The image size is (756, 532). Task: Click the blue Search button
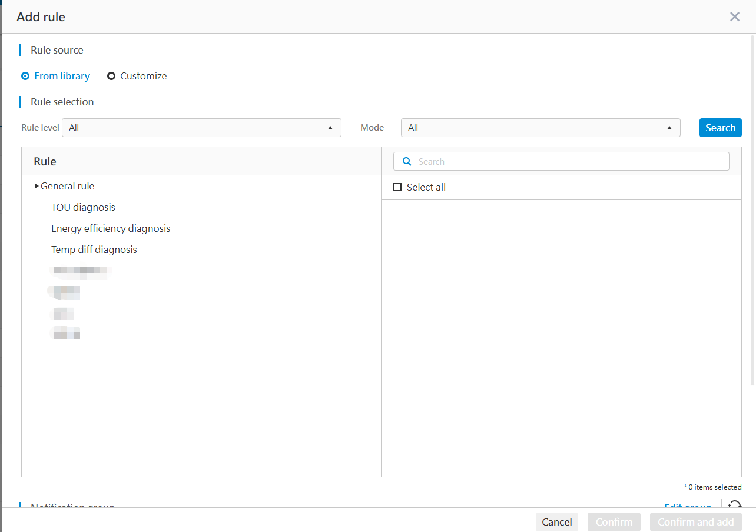click(x=720, y=128)
